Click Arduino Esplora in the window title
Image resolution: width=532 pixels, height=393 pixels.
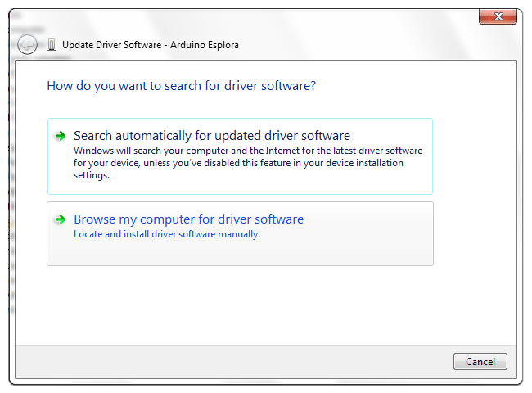[206, 45]
